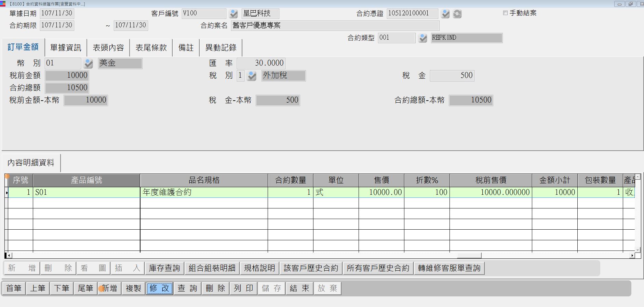Click the application icon in title bar

(x=3, y=4)
